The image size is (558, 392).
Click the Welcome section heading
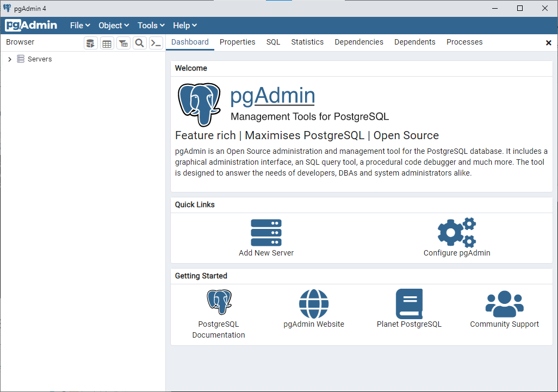(191, 69)
